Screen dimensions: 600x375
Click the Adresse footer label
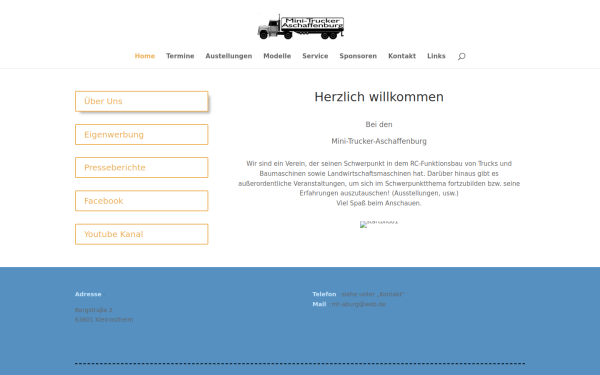tap(88, 294)
